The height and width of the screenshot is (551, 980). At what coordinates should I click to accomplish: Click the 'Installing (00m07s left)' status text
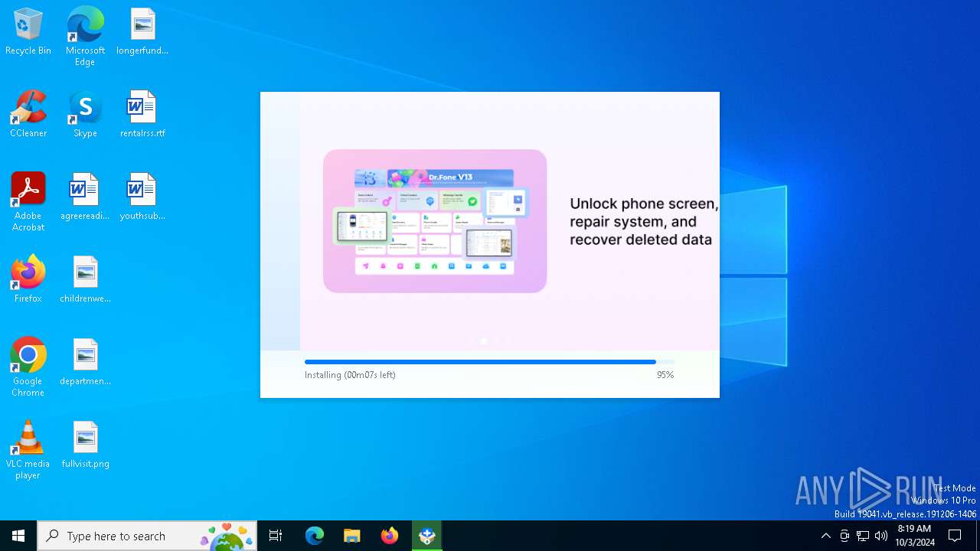[350, 375]
